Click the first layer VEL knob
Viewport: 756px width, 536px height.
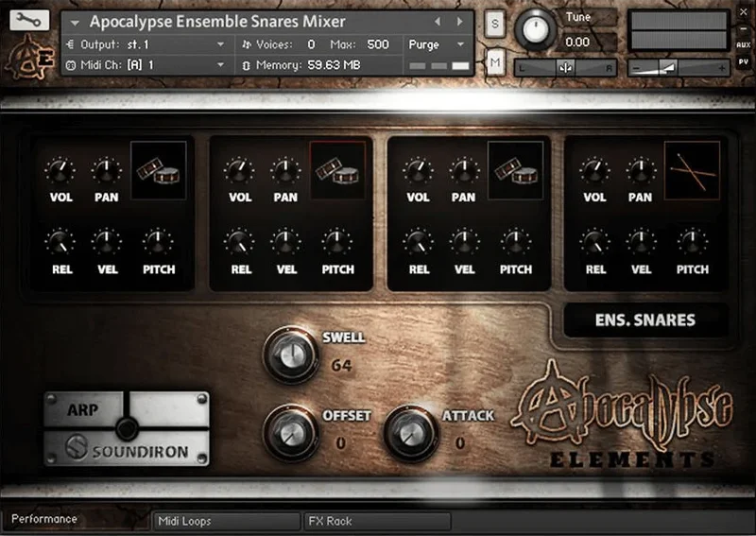(x=107, y=242)
